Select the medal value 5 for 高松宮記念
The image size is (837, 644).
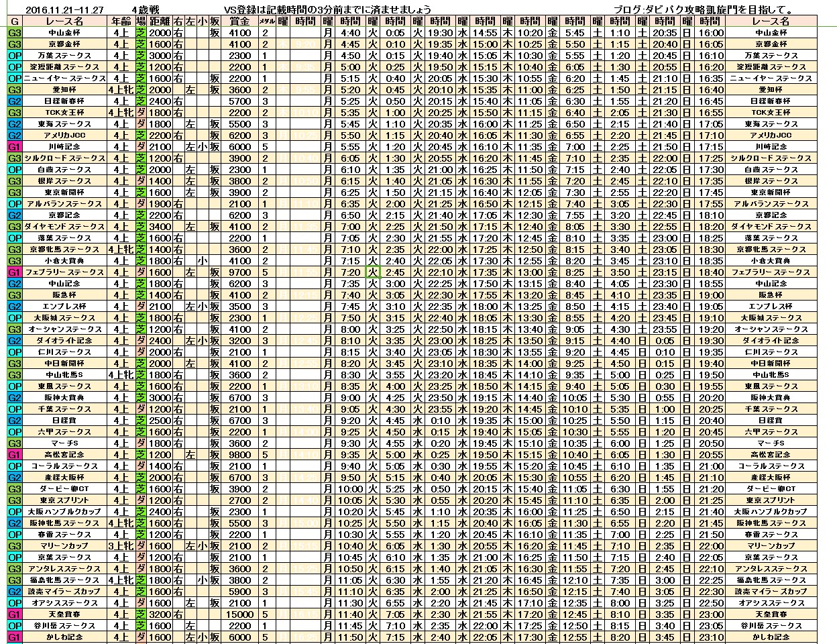point(266,455)
